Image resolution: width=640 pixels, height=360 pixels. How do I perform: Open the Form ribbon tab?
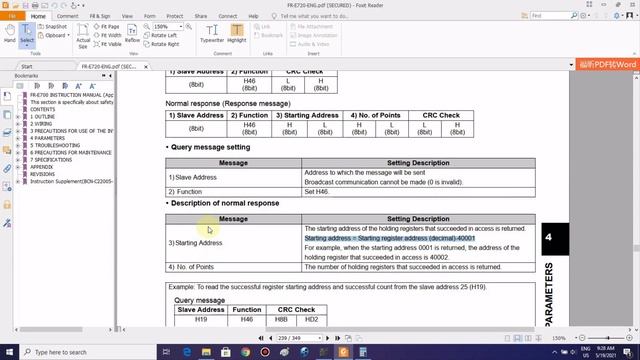[150, 16]
